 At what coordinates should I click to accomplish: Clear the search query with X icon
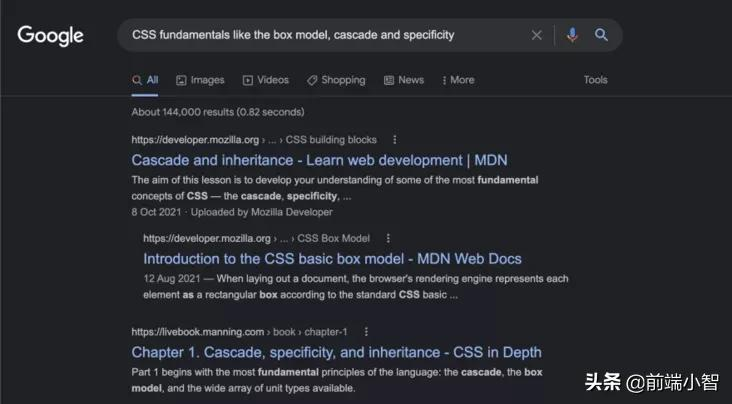click(x=537, y=35)
